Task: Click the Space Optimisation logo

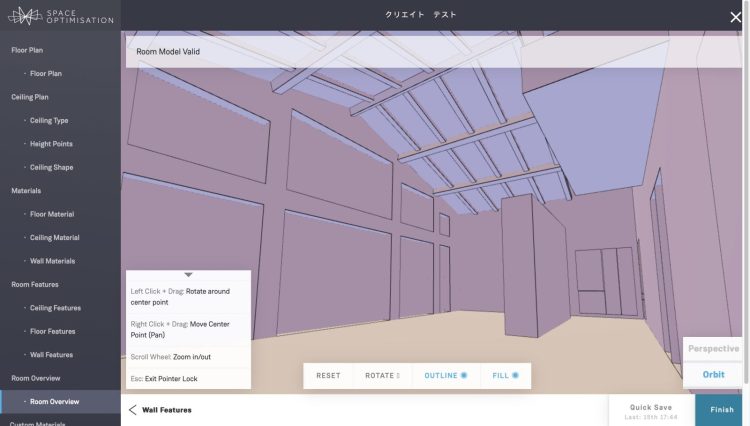Action: 60,16
